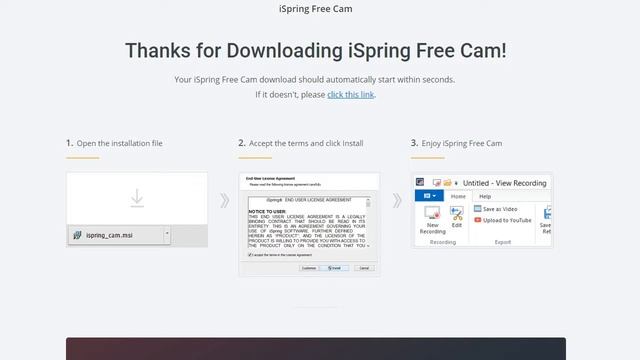
Task: Click the "Thanks for Downloading iSpring Free Cam!" heading
Action: pyautogui.click(x=316, y=51)
